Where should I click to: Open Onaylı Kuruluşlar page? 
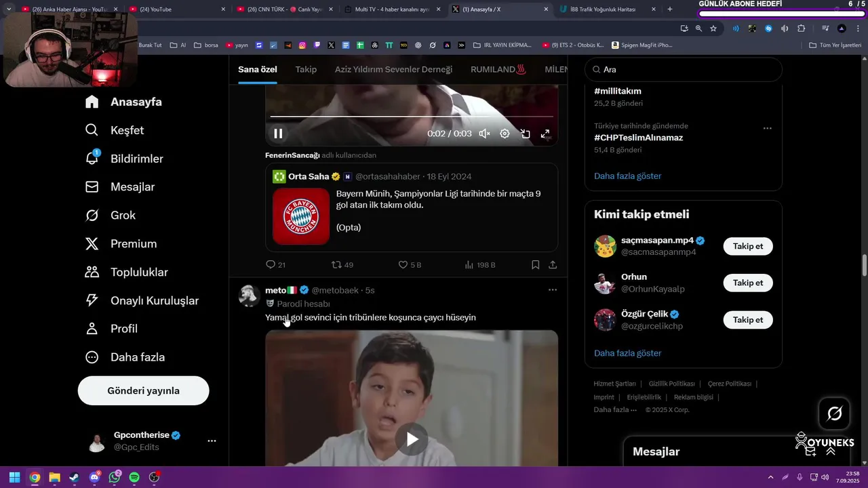142,301
